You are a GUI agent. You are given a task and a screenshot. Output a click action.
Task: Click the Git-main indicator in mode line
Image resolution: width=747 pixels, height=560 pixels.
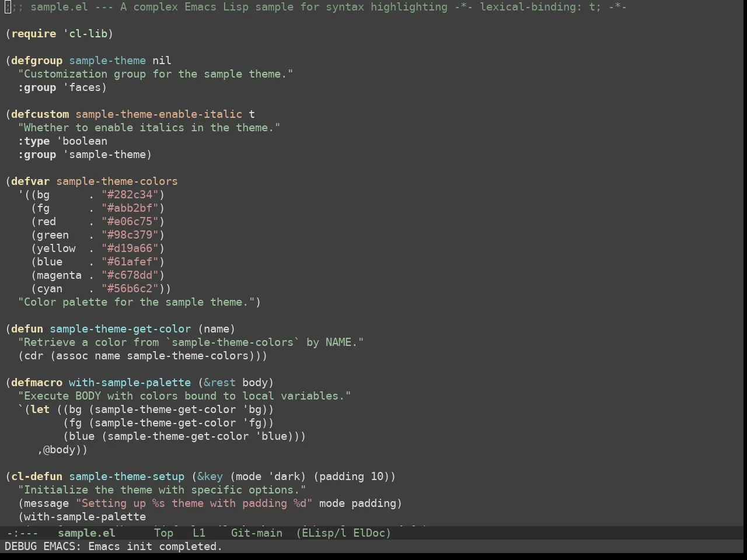click(257, 533)
